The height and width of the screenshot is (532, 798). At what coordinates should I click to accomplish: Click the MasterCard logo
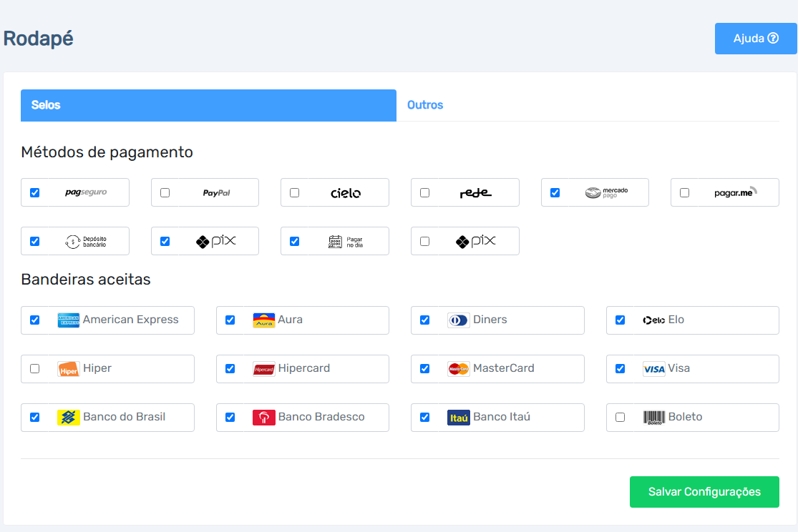[459, 369]
